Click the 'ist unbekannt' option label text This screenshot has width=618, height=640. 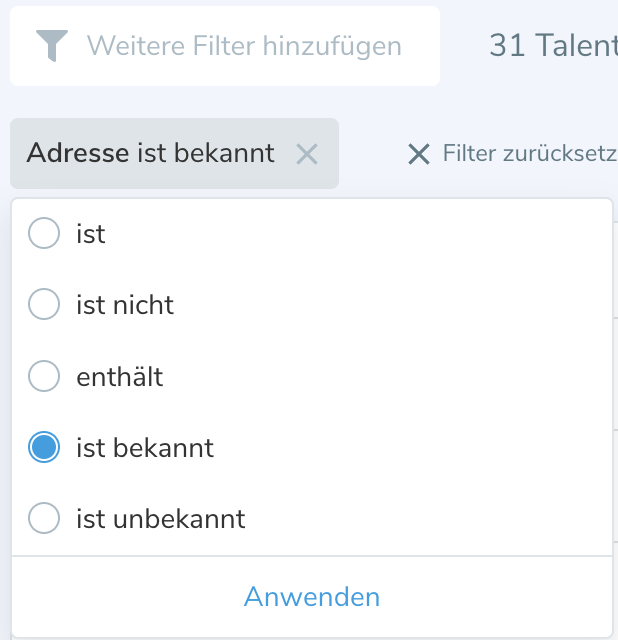pyautogui.click(x=160, y=520)
